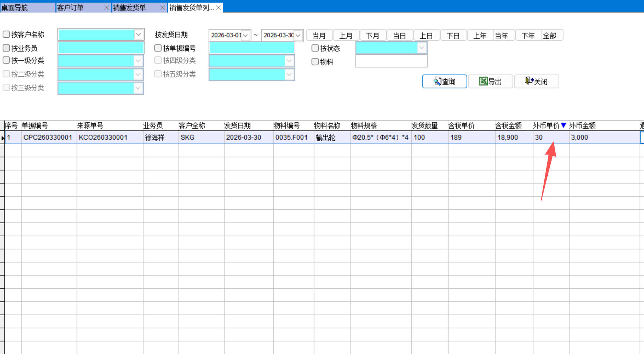The width and height of the screenshot is (644, 354).
Task: Select document number cell CPC260330001
Action: [48, 138]
